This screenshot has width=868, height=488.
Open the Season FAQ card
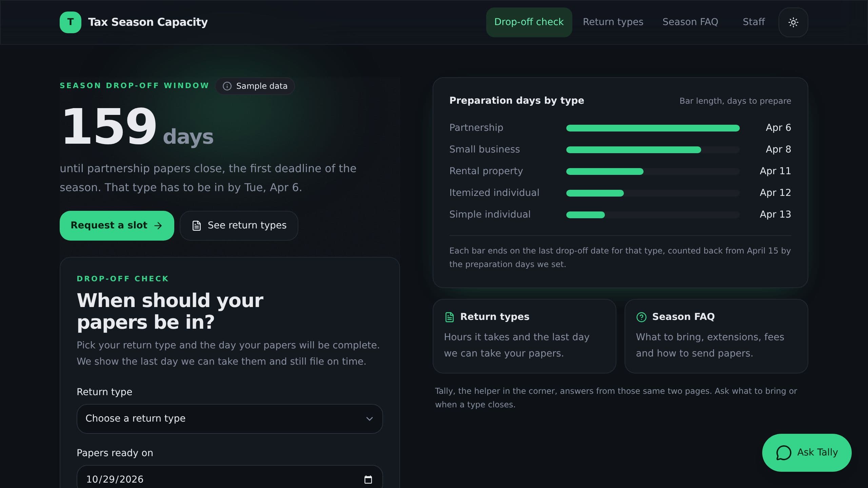[x=716, y=336]
